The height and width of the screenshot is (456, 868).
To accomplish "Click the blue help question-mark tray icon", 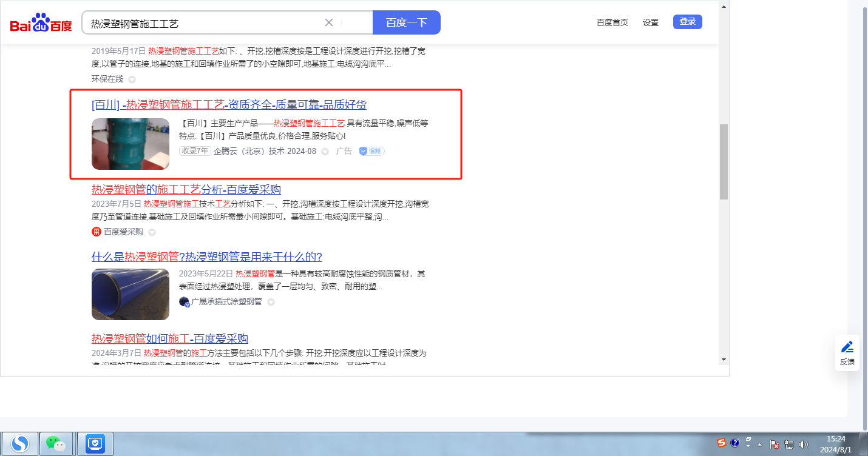I will click(x=734, y=443).
